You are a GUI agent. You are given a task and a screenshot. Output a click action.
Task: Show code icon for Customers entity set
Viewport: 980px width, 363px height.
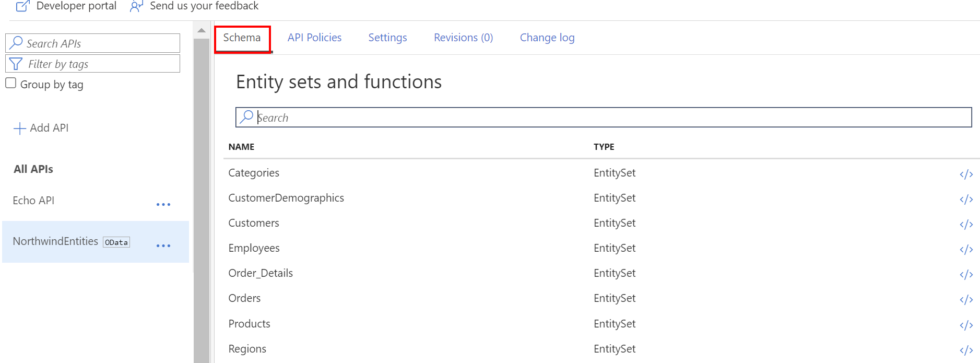click(966, 224)
